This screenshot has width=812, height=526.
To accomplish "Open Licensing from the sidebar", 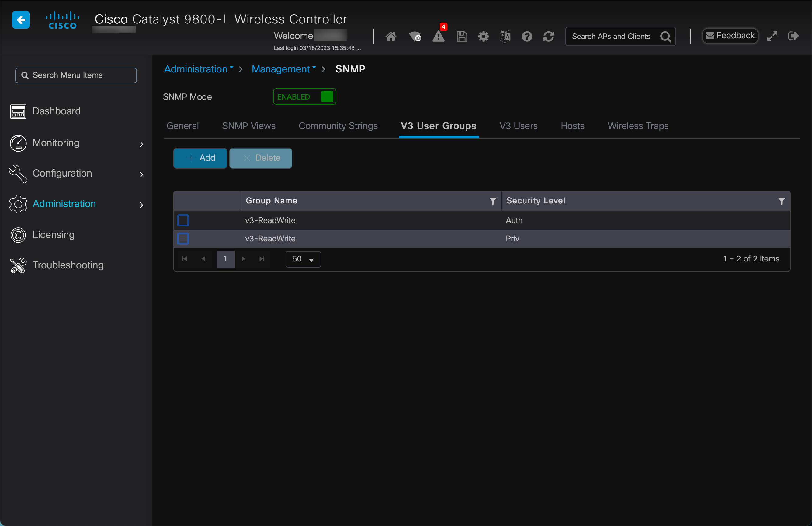I will coord(54,235).
